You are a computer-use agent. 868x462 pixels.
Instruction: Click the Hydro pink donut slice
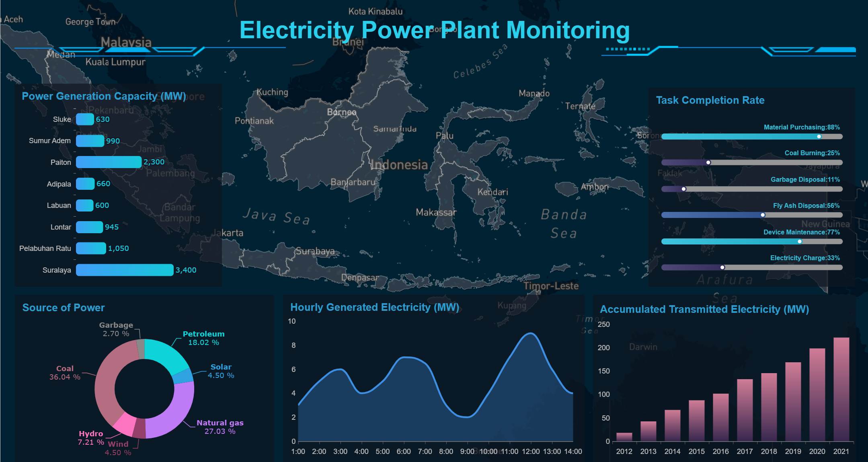click(125, 424)
